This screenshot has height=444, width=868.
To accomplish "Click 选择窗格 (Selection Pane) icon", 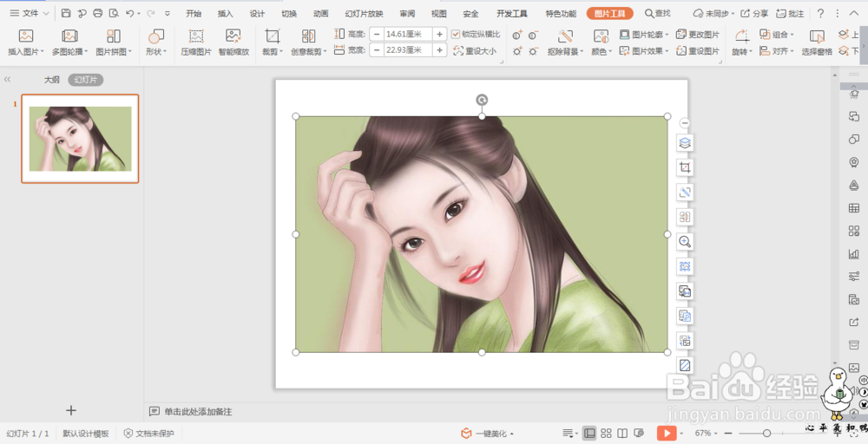I will pos(817,36).
